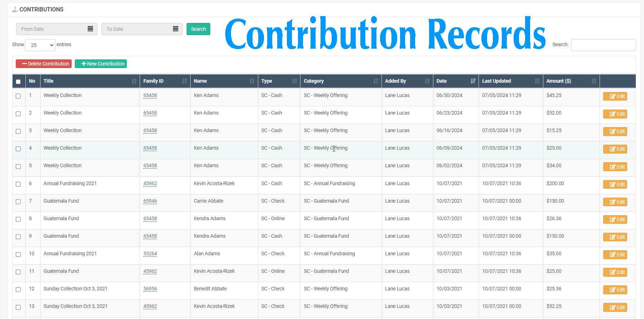Open the From Date calendar icon
The height and width of the screenshot is (319, 644).
pos(90,29)
